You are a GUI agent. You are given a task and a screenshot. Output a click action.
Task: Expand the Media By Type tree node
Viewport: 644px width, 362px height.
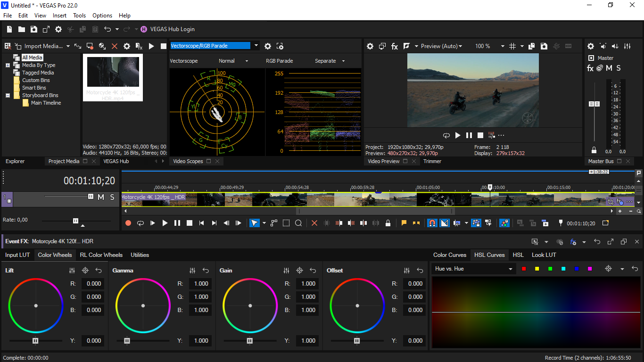[8, 65]
